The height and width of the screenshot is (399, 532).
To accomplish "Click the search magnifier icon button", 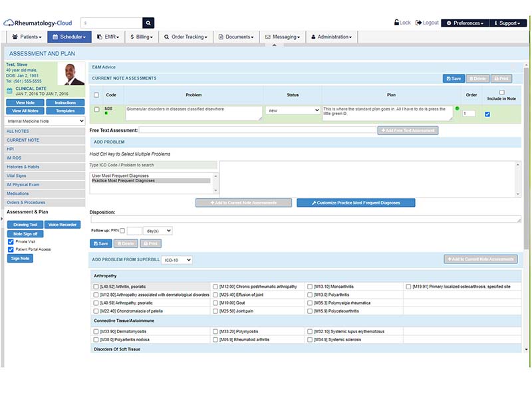I will pyautogui.click(x=148, y=23).
